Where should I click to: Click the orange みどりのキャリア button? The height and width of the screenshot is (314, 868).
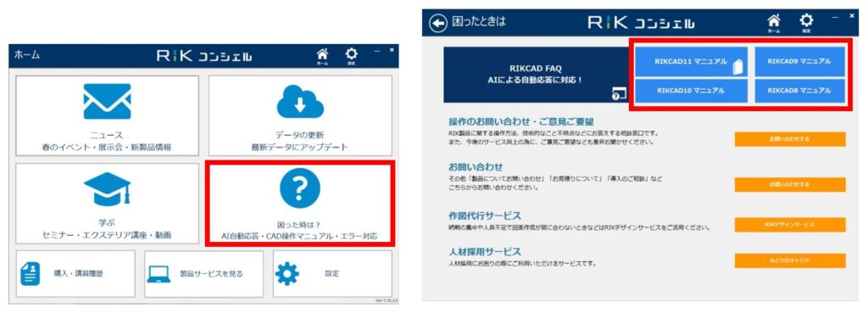pyautogui.click(x=790, y=261)
